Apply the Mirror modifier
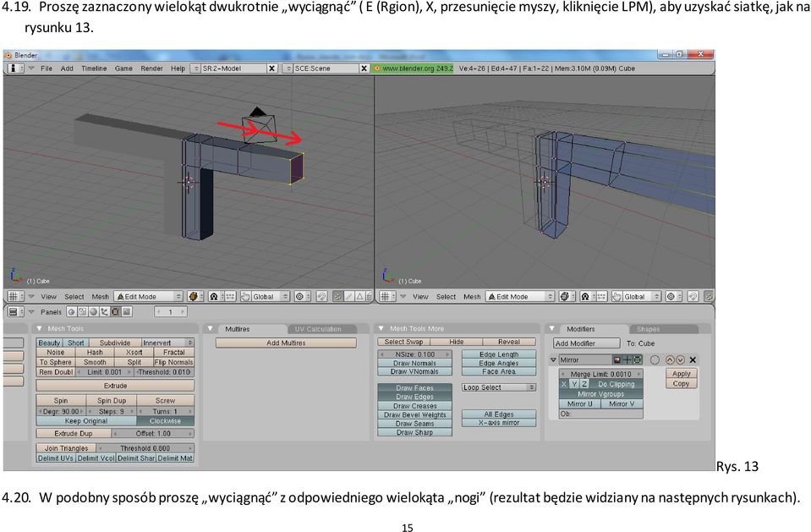The width and height of the screenshot is (811, 532). [x=681, y=374]
